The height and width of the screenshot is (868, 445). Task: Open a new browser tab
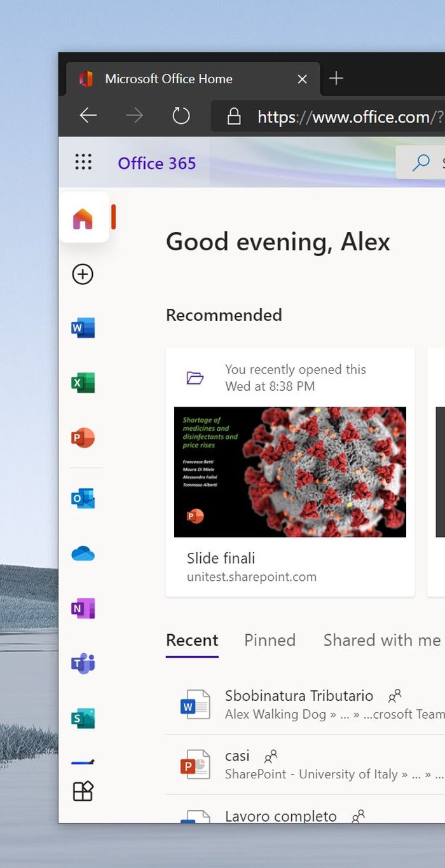[x=336, y=78]
